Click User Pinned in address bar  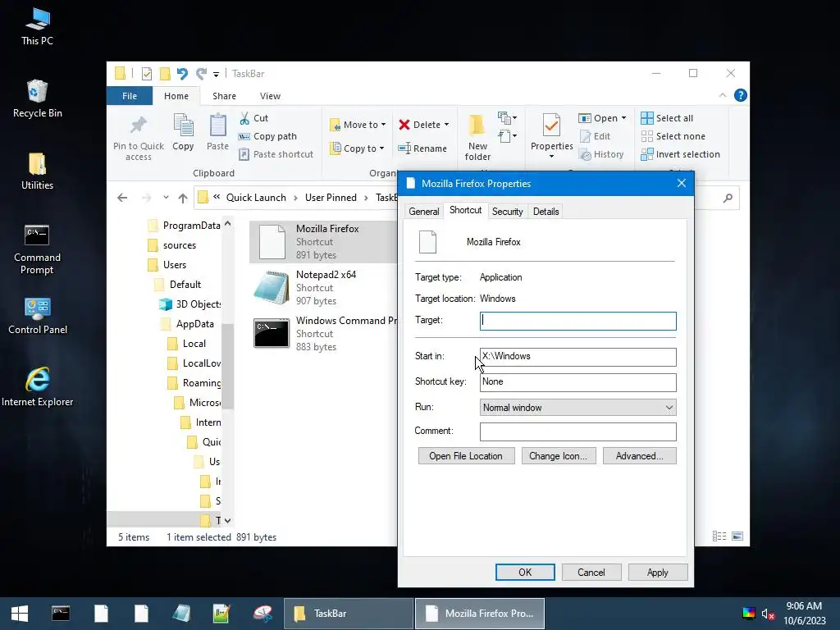point(331,198)
